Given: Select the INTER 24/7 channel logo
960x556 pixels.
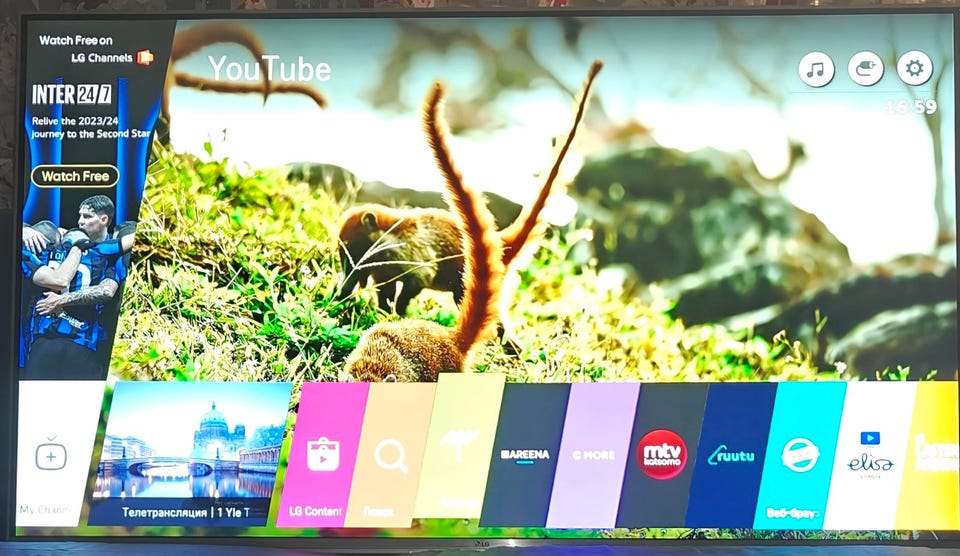Looking at the screenshot, I should (x=72, y=94).
